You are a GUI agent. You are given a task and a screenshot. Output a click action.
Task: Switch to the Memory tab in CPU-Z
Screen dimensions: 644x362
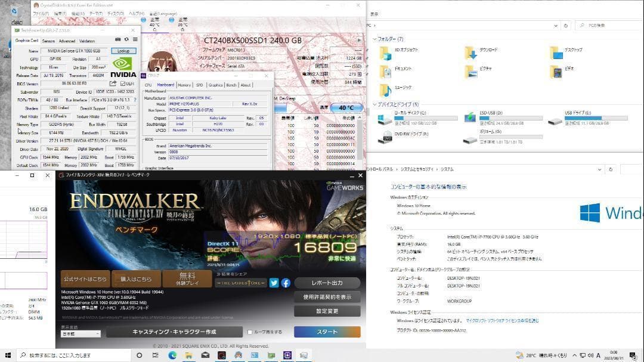pyautogui.click(x=184, y=85)
